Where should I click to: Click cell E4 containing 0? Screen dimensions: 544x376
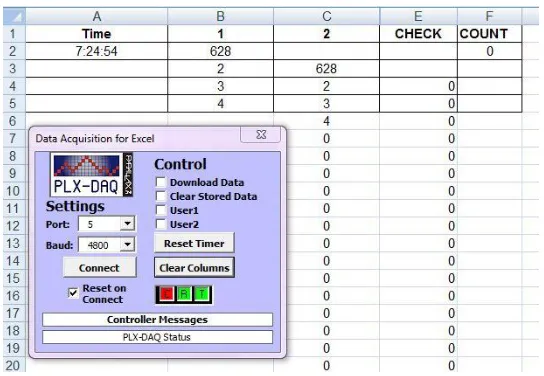[418, 86]
